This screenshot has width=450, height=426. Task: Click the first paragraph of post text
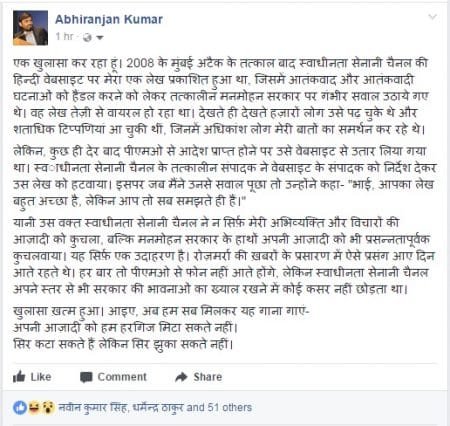(x=221, y=97)
